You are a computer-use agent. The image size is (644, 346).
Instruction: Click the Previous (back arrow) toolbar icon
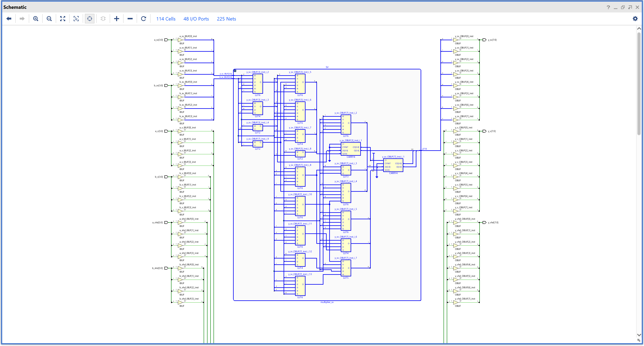tap(9, 19)
